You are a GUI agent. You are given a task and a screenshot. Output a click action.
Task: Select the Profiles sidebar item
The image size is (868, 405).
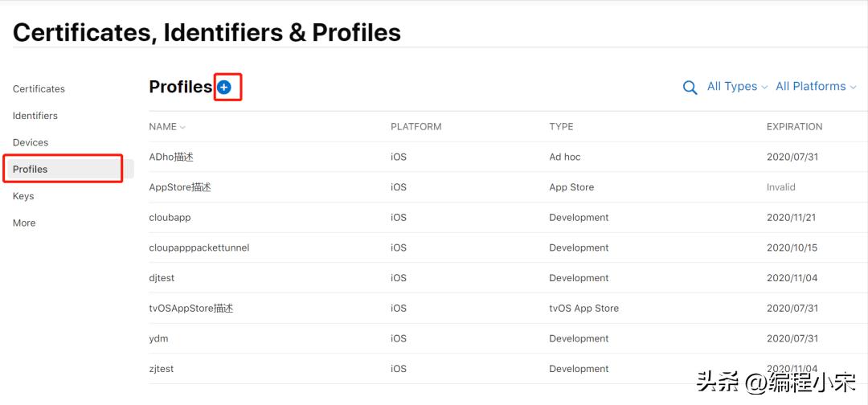[31, 170]
